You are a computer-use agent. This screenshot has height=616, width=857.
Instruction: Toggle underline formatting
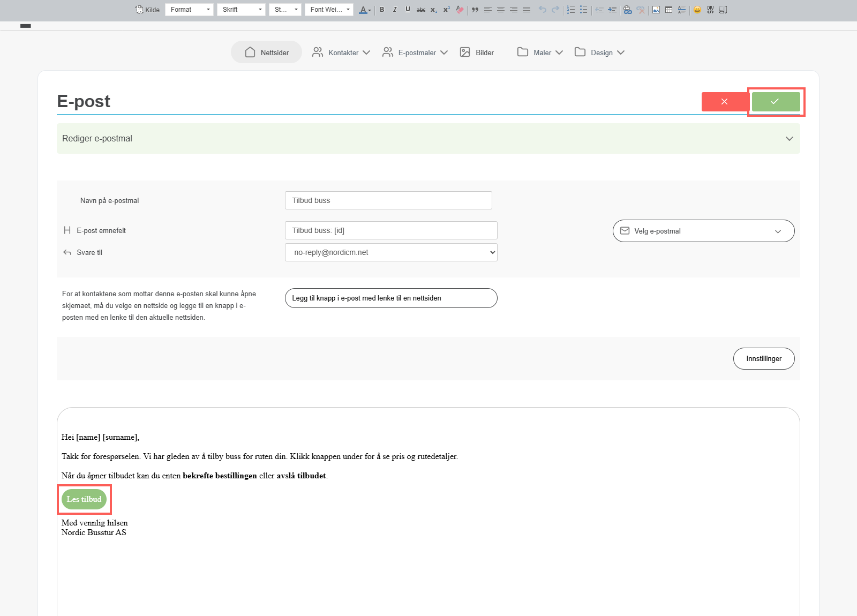408,10
